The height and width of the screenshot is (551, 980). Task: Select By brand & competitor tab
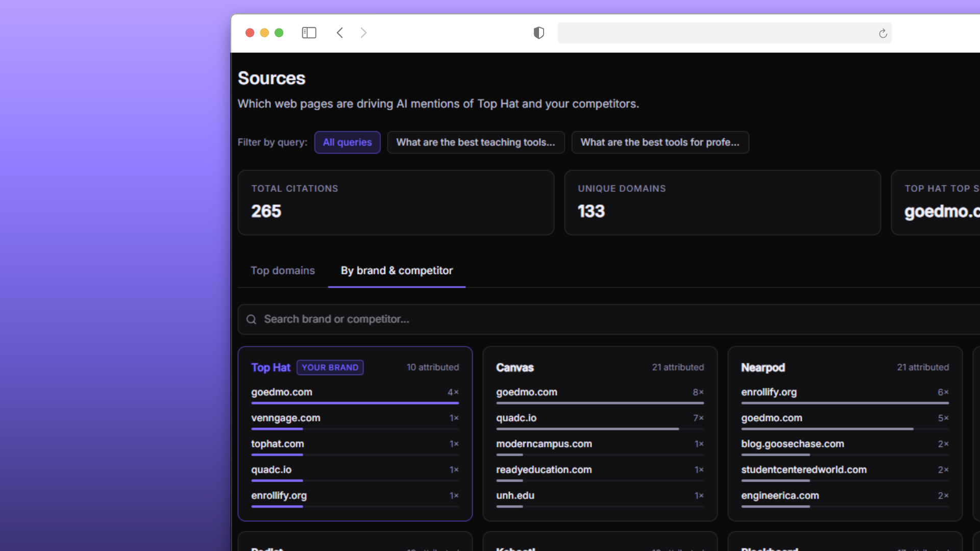tap(397, 270)
